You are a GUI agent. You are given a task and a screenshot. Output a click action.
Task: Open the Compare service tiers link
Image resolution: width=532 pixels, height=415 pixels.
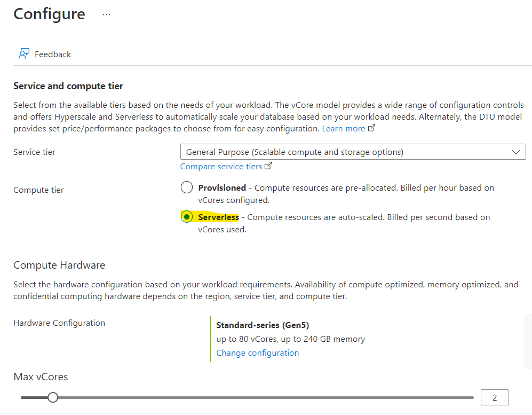221,167
